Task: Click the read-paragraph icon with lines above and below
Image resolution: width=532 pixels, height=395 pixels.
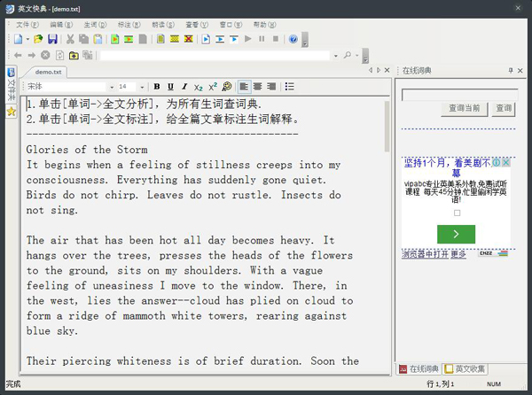Action: pyautogui.click(x=220, y=39)
